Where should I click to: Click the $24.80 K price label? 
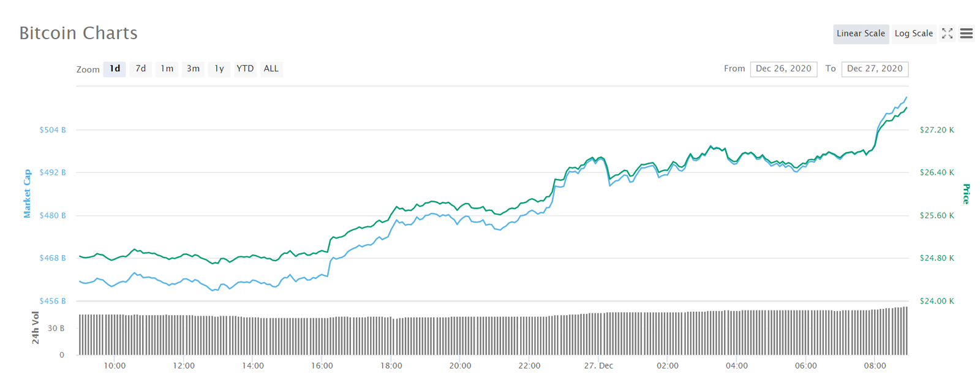point(937,258)
